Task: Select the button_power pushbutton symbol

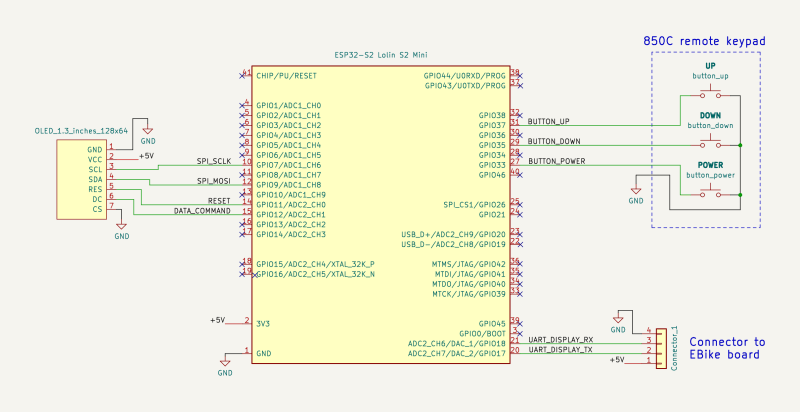Action: click(x=710, y=193)
